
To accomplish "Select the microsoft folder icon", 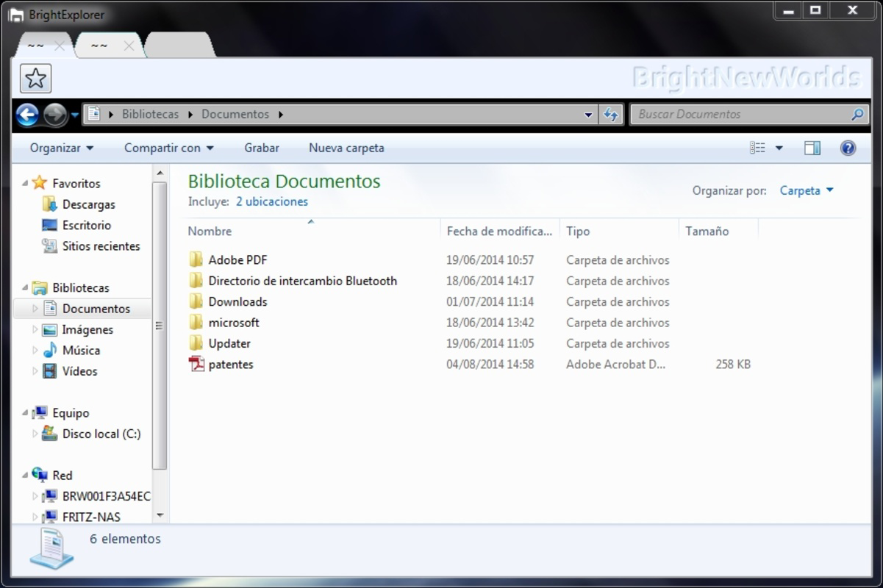I will 196,322.
